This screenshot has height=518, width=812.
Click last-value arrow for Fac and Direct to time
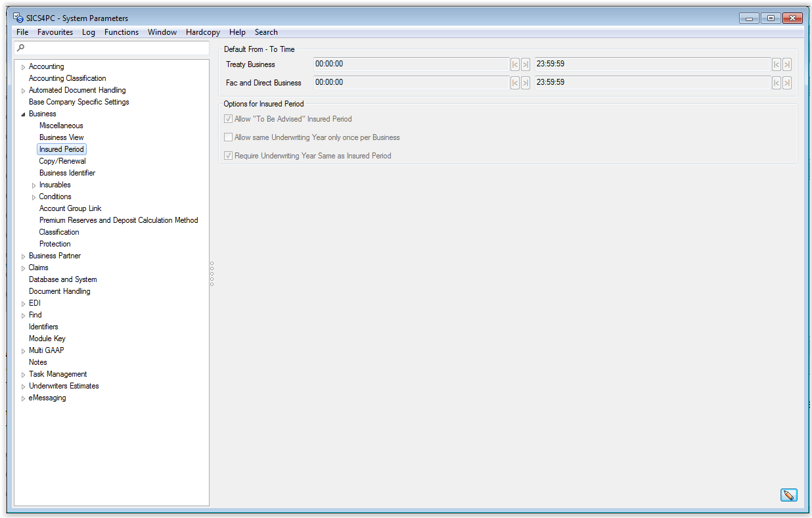(x=787, y=83)
